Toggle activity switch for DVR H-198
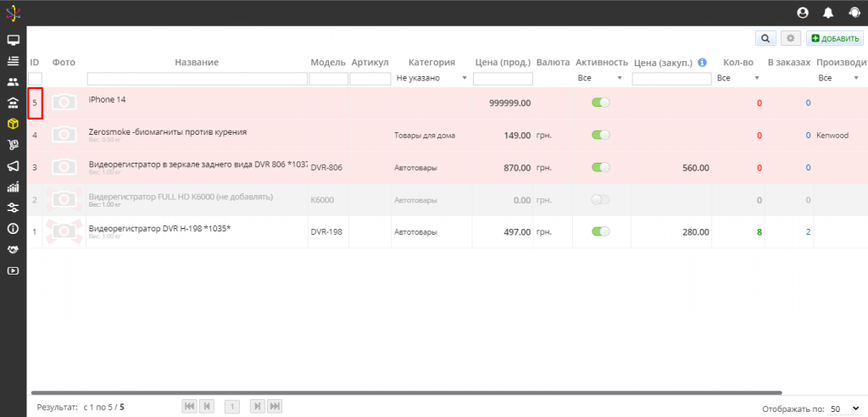 601,231
